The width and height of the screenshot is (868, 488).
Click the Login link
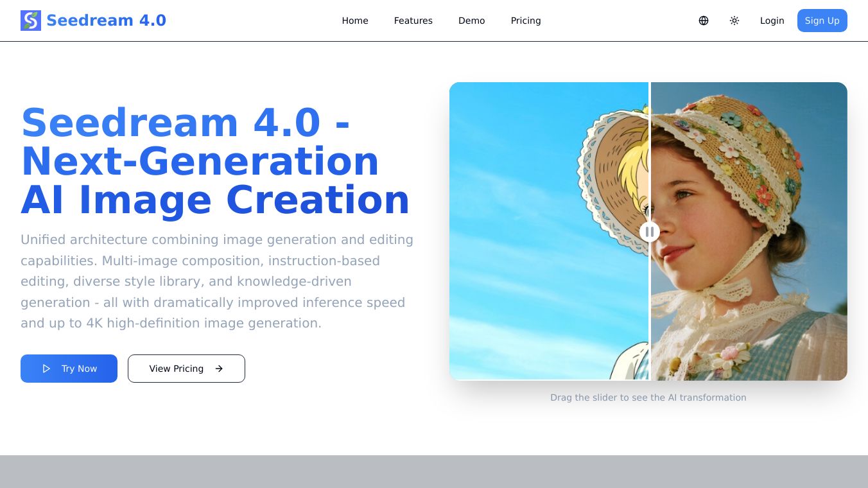[772, 21]
